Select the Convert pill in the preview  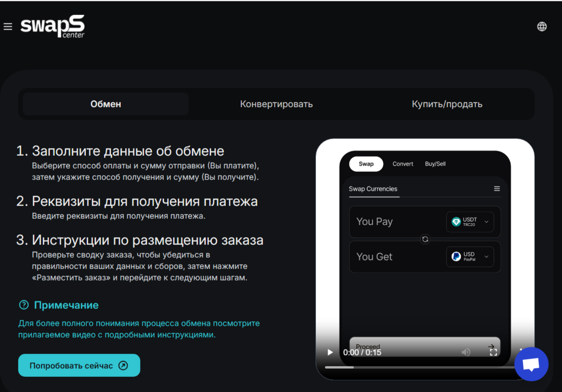(402, 164)
